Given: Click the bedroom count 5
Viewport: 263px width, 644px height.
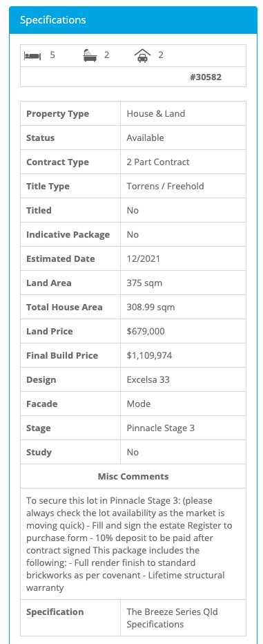Looking at the screenshot, I should 52,55.
